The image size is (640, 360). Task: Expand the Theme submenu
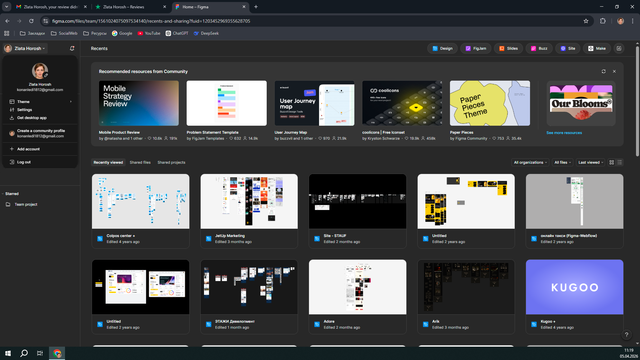pos(40,102)
